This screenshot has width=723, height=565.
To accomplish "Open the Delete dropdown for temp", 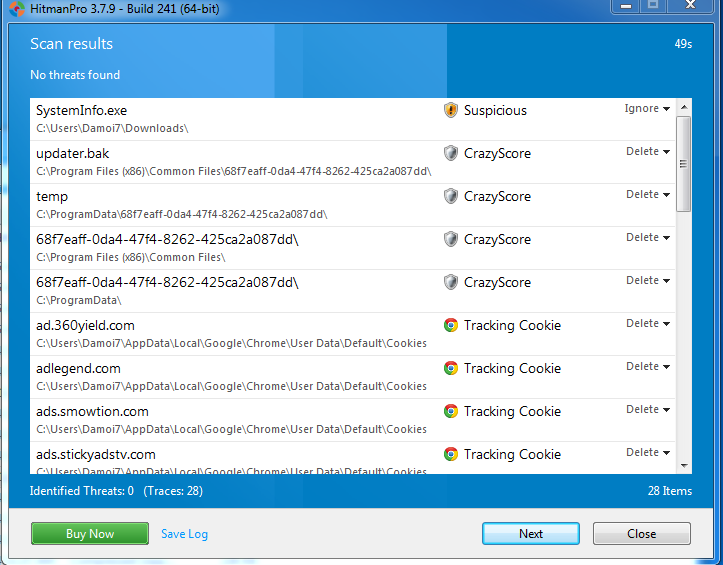I will [x=647, y=194].
